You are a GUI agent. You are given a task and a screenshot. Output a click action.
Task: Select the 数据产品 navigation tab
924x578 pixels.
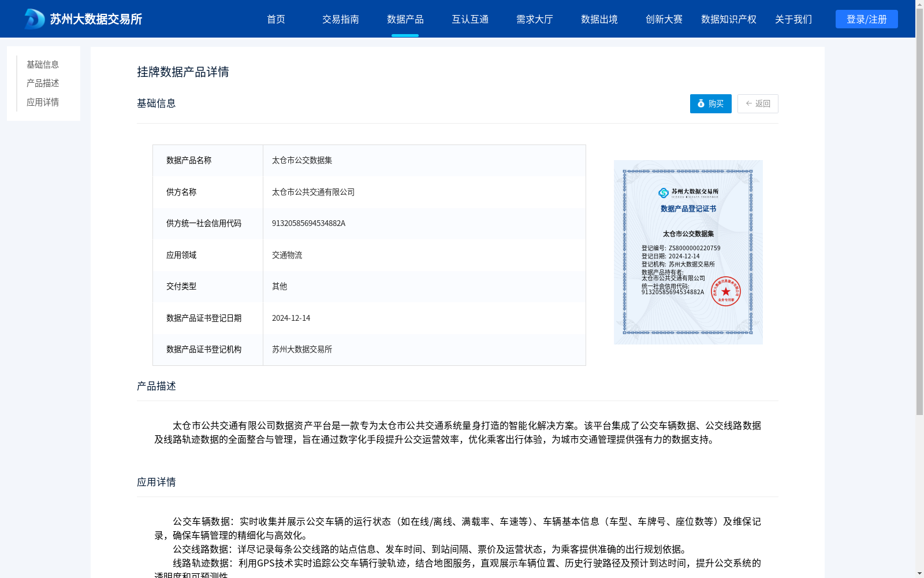tap(405, 19)
